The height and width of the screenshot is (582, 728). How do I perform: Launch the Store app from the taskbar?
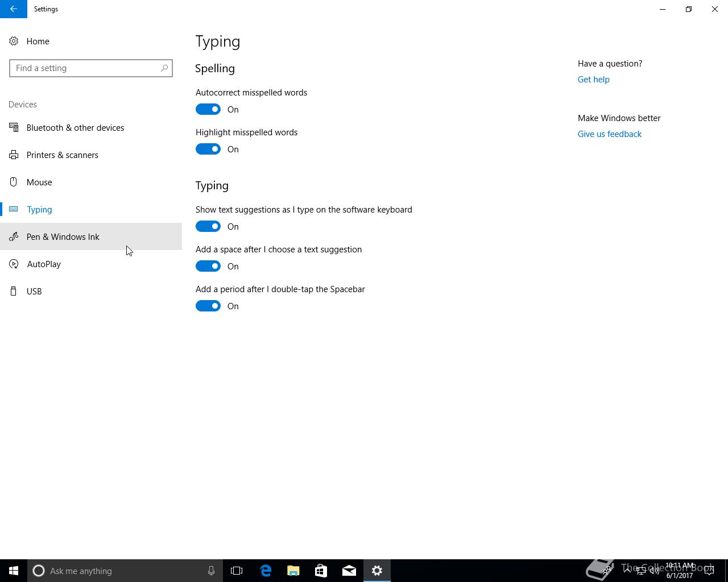(321, 571)
